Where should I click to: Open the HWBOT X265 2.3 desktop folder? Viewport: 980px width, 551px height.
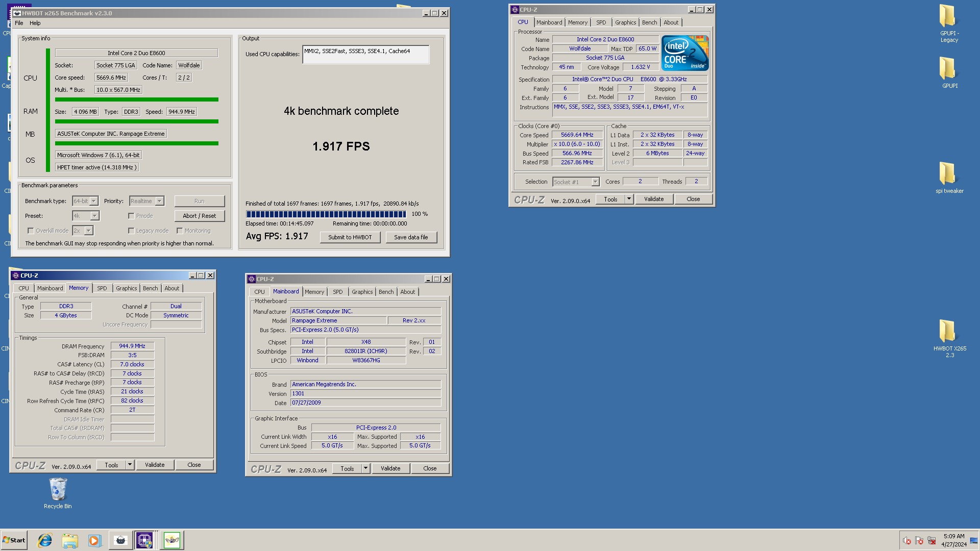coord(949,338)
